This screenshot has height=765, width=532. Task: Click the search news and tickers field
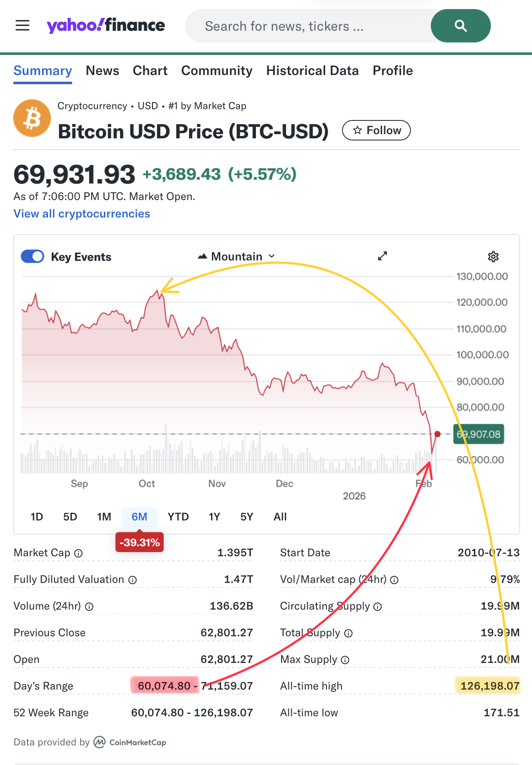[x=307, y=26]
